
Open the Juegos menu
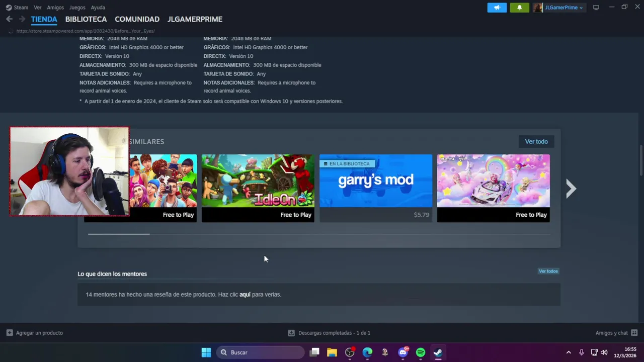[x=77, y=8]
